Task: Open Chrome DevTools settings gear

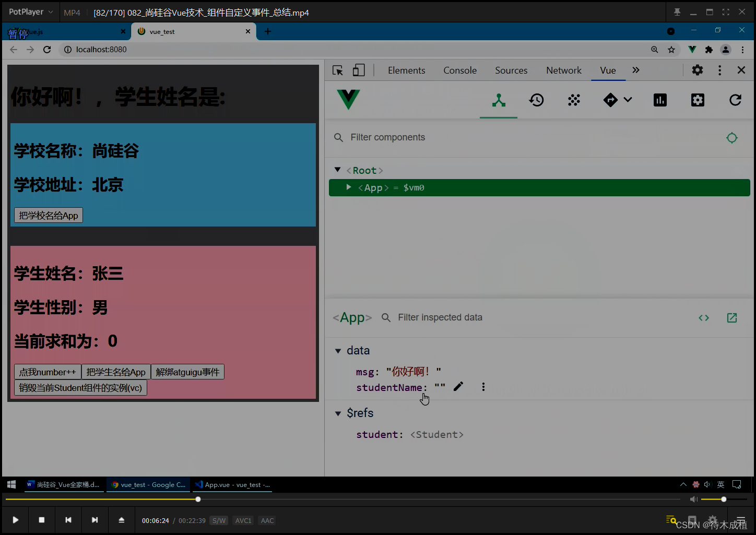Action: (698, 70)
